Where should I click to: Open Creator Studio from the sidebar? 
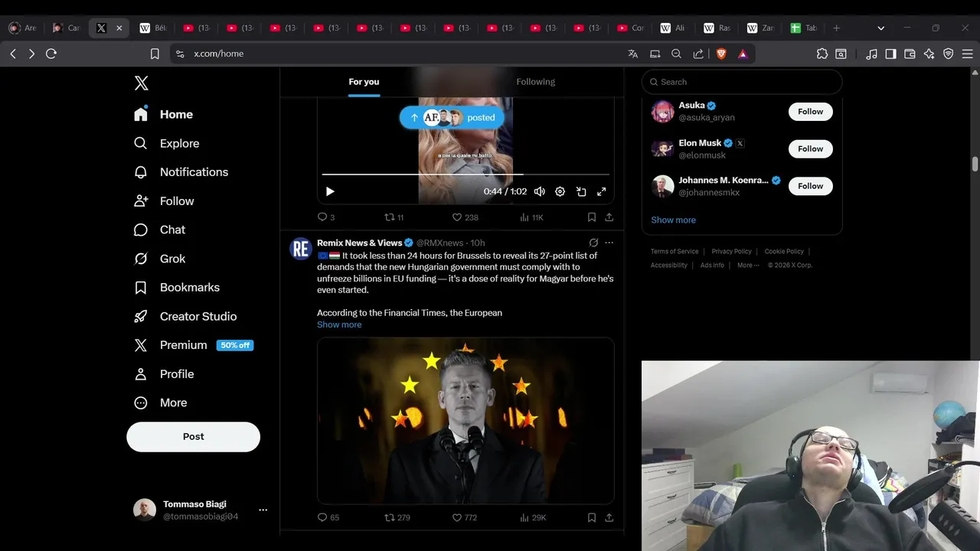coord(185,316)
